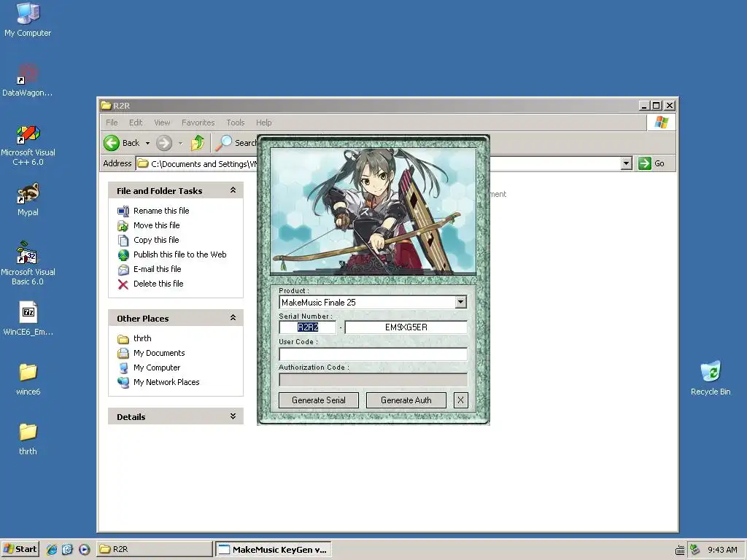Image resolution: width=747 pixels, height=560 pixels.
Task: Launch the Mypal browser shortcut
Action: [28, 200]
